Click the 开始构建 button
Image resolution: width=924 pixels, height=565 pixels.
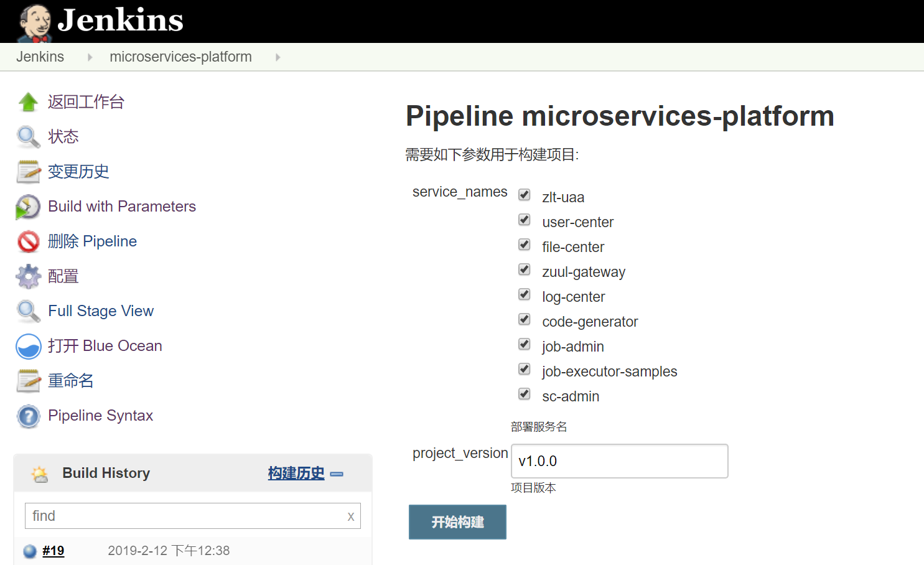pos(457,522)
